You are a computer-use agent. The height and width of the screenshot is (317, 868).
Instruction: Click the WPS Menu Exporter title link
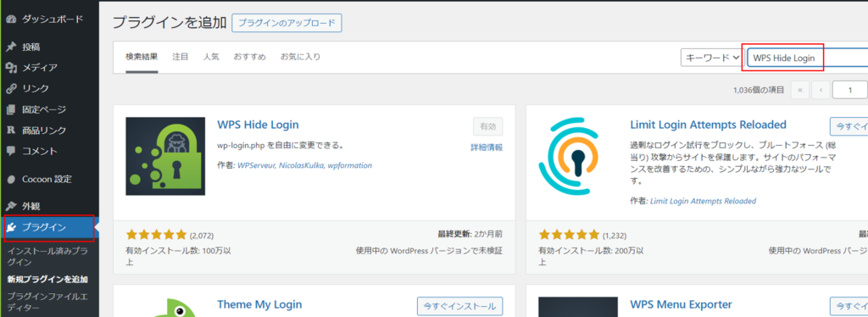pos(681,304)
